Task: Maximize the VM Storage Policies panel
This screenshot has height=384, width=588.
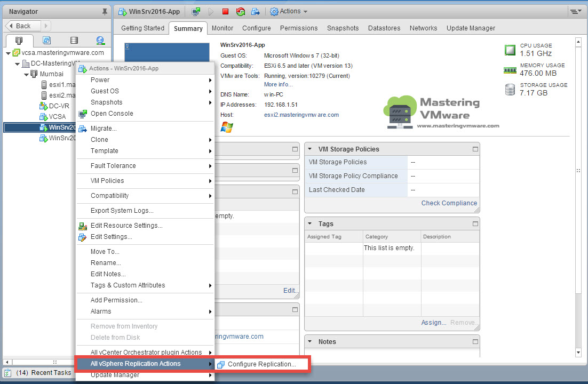Action: pyautogui.click(x=475, y=149)
